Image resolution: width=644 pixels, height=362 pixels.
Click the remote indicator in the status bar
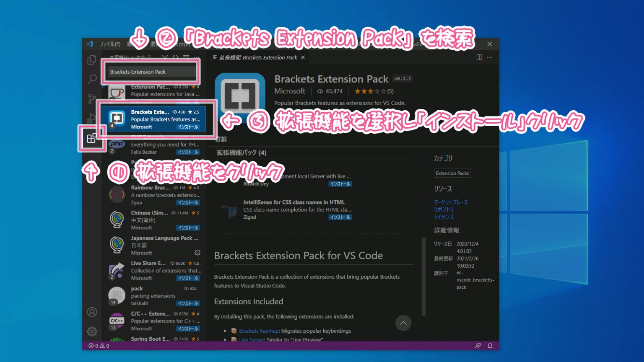478,346
